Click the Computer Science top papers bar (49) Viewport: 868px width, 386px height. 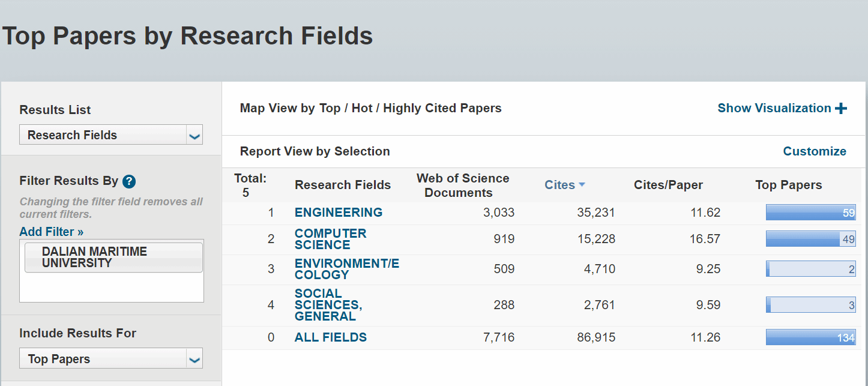point(810,239)
